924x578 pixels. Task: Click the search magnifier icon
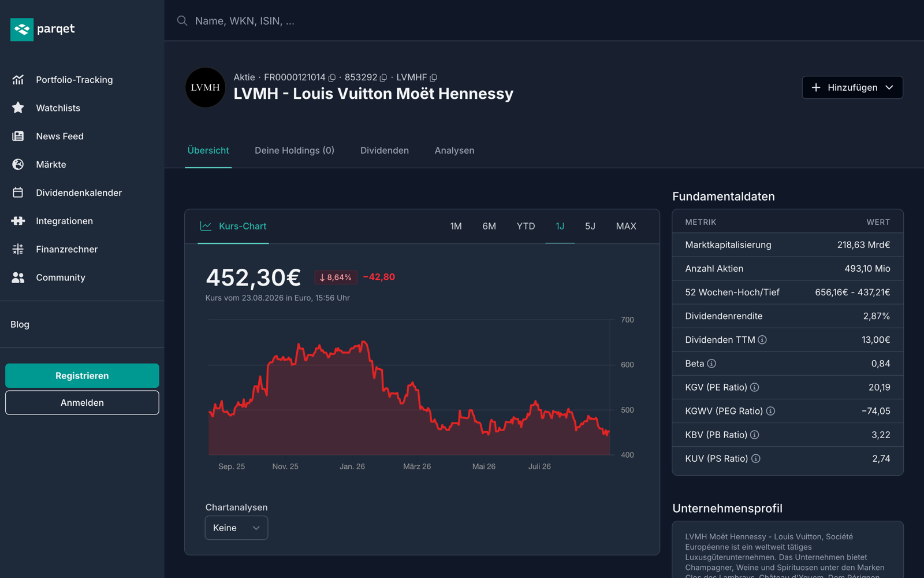click(x=182, y=21)
